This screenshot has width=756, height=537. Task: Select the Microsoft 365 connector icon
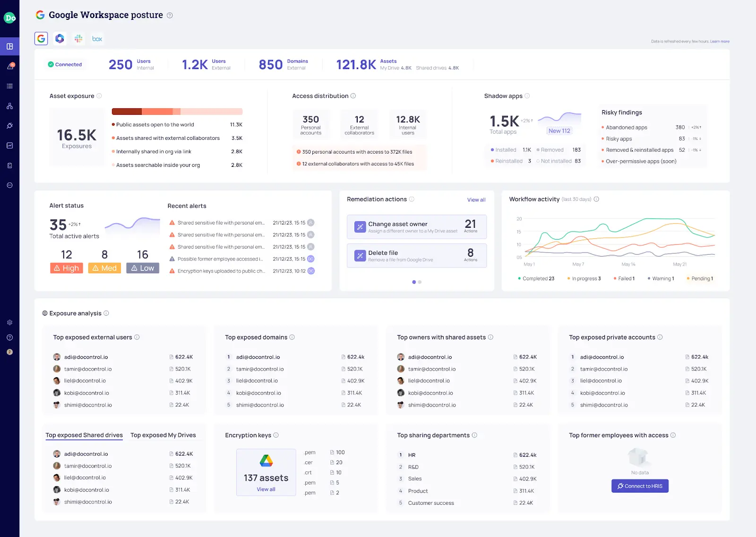point(60,38)
